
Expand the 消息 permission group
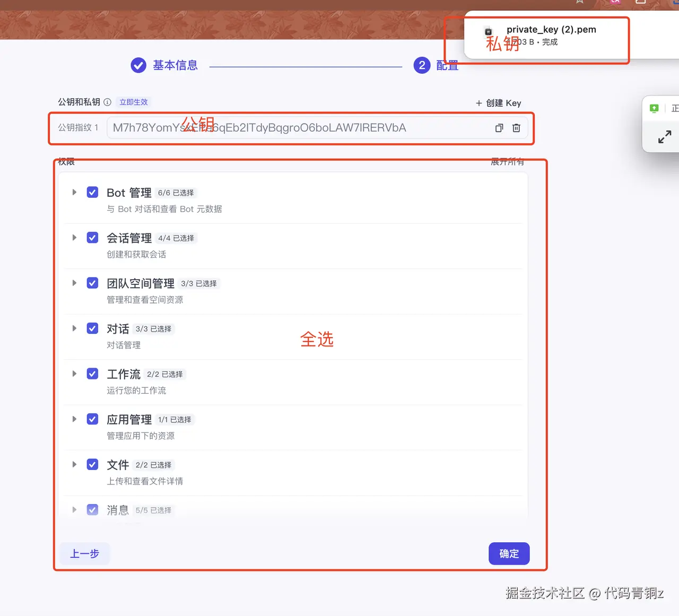[x=74, y=510]
